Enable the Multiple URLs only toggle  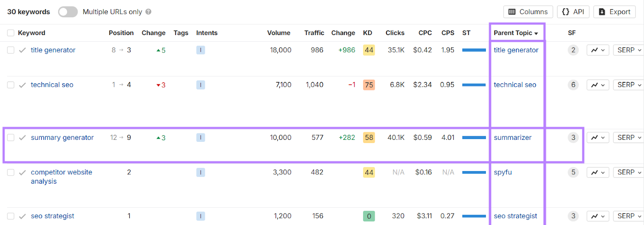point(68,12)
